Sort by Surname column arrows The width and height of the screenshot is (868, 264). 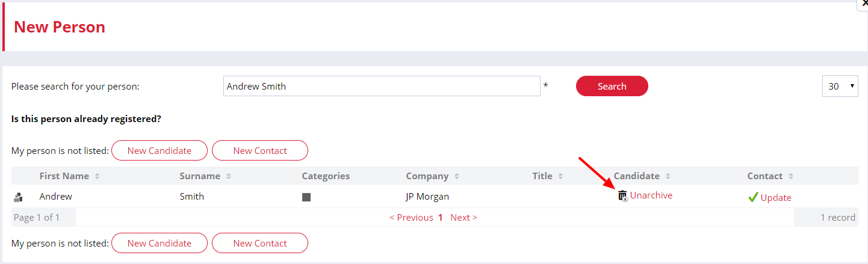(x=228, y=176)
